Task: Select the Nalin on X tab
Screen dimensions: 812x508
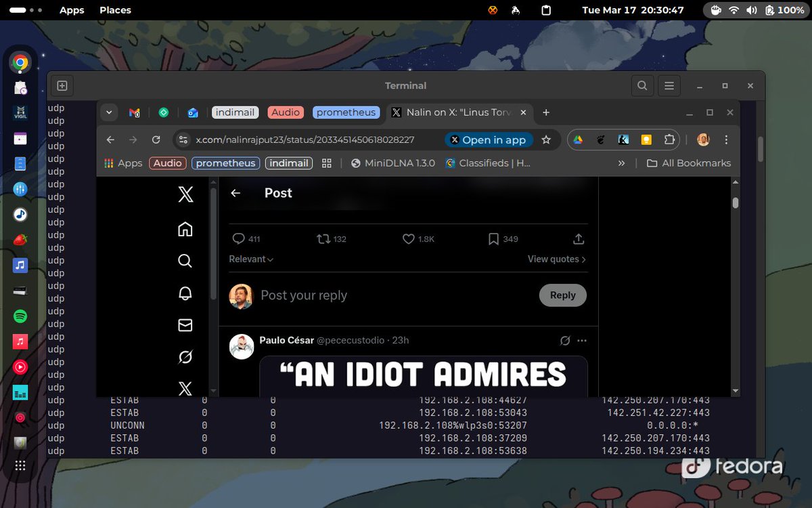Action: [x=460, y=112]
